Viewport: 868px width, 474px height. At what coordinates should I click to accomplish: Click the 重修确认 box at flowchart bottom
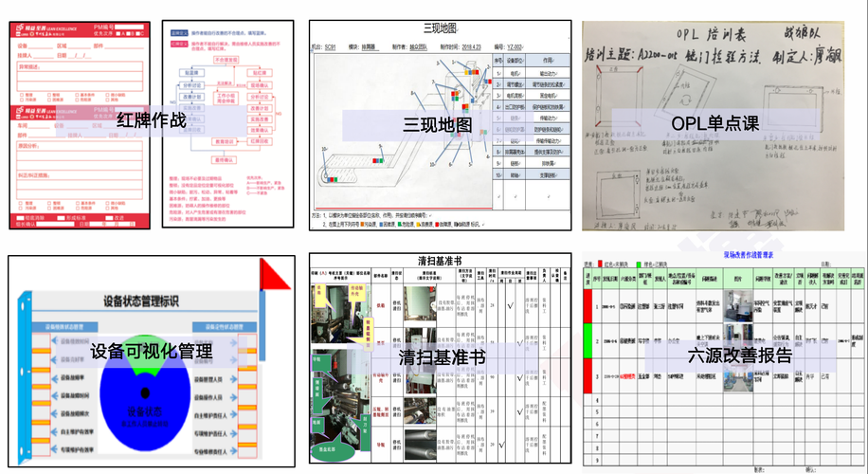coord(224,161)
